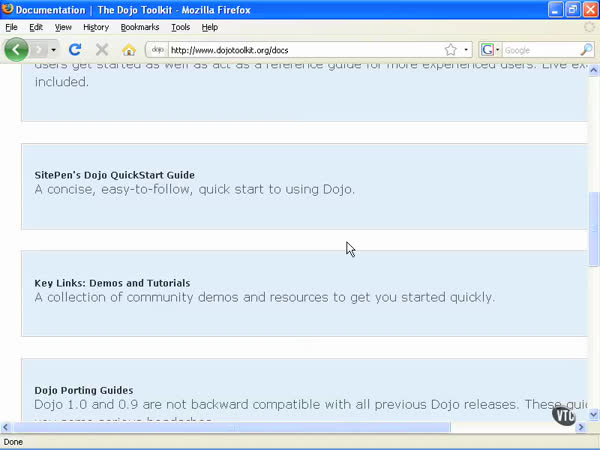The width and height of the screenshot is (600, 450).
Task: Open SitePen's Dojo QuickStart Guide link
Action: 114,175
